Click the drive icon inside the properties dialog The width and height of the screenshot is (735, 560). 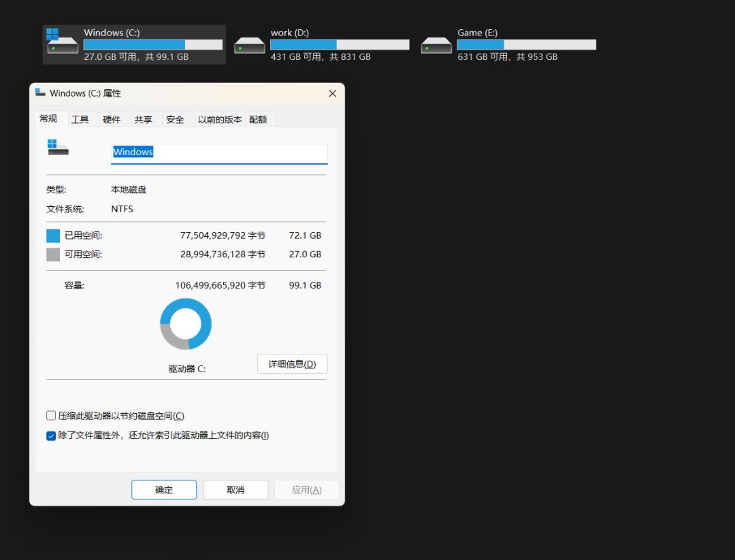[x=58, y=148]
